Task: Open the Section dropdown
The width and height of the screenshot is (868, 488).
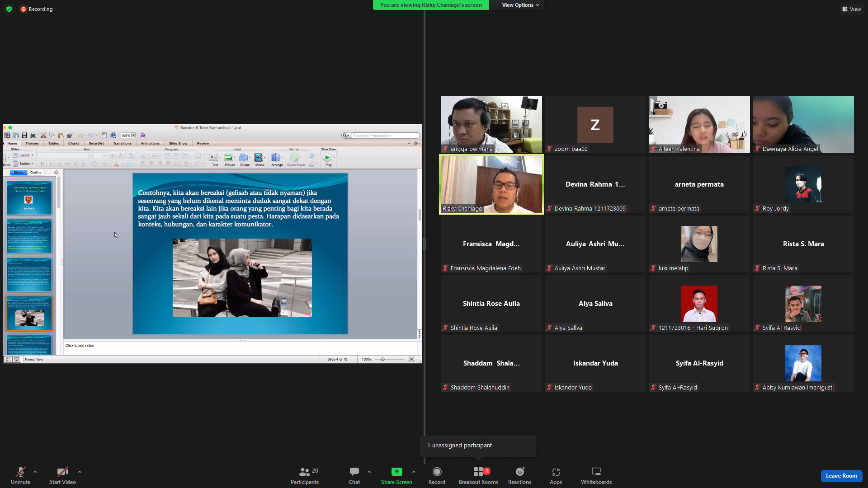Action: click(x=23, y=164)
